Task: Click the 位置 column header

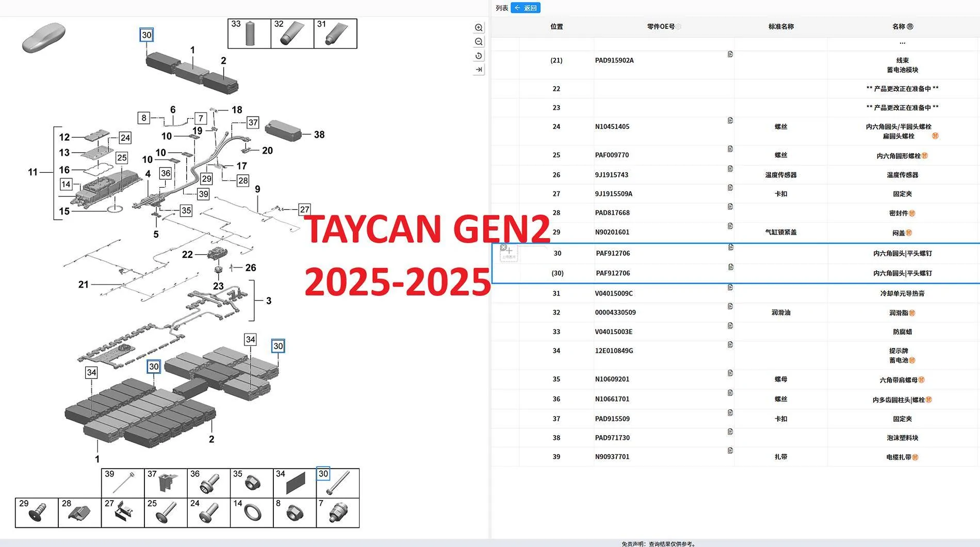Action: pyautogui.click(x=557, y=27)
